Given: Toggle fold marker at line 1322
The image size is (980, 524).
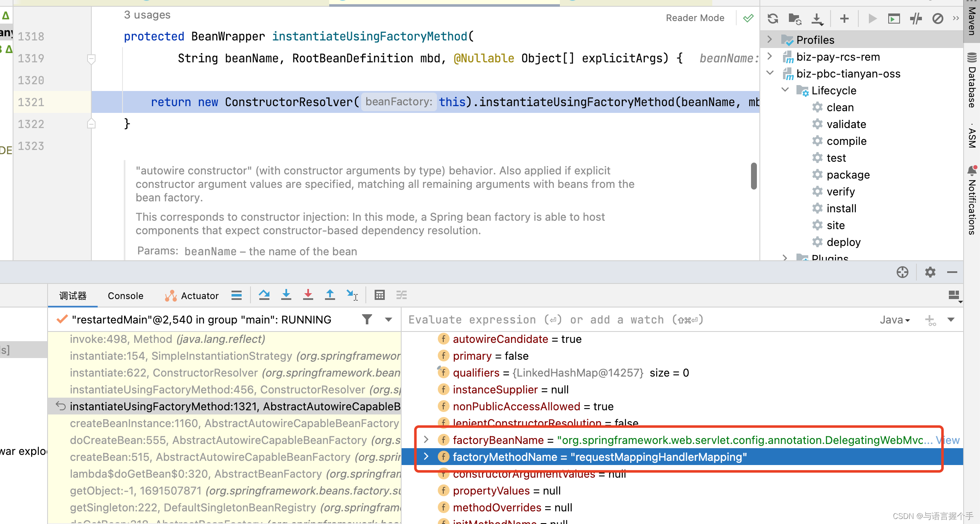Looking at the screenshot, I should 91,124.
